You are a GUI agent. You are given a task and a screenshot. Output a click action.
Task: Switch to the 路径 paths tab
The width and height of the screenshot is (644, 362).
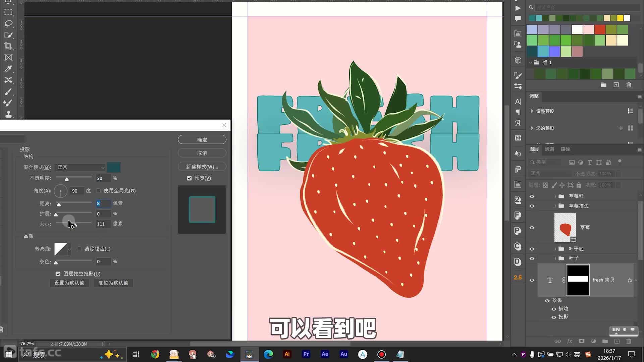coord(565,149)
